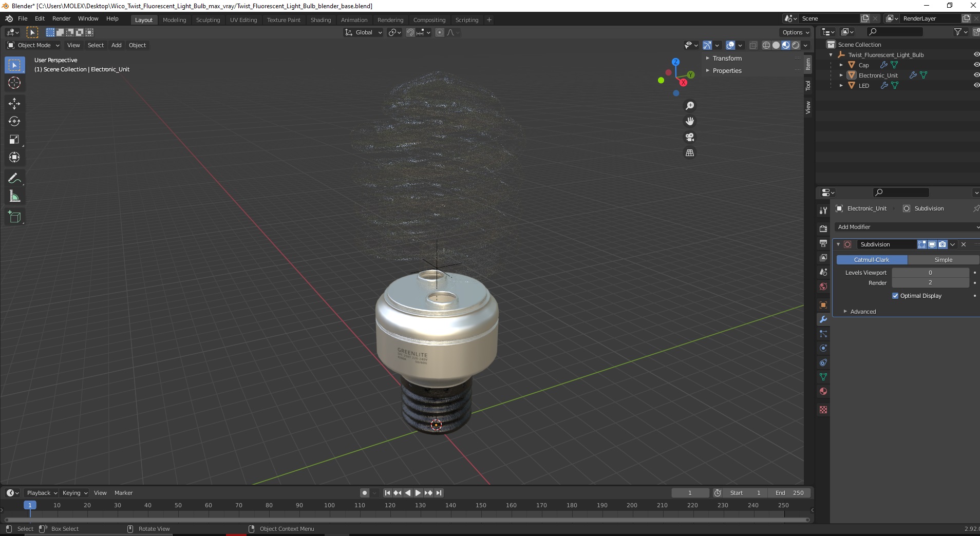The height and width of the screenshot is (536, 980).
Task: Open the Physics properties tab
Action: [x=823, y=348]
